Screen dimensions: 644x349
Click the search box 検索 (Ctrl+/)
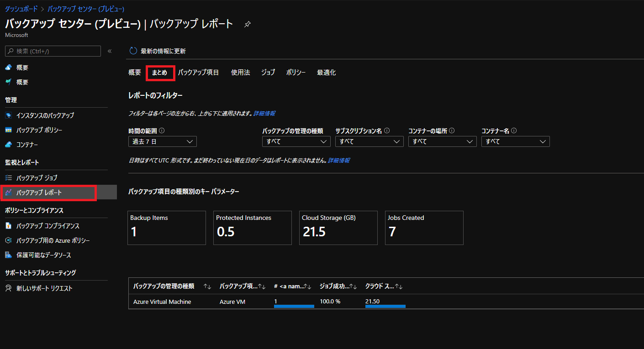(x=53, y=51)
